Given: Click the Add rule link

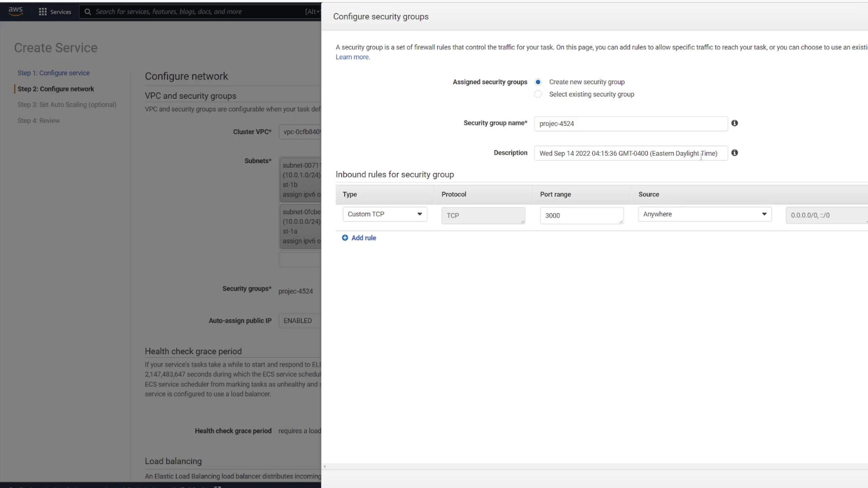Looking at the screenshot, I should (363, 238).
